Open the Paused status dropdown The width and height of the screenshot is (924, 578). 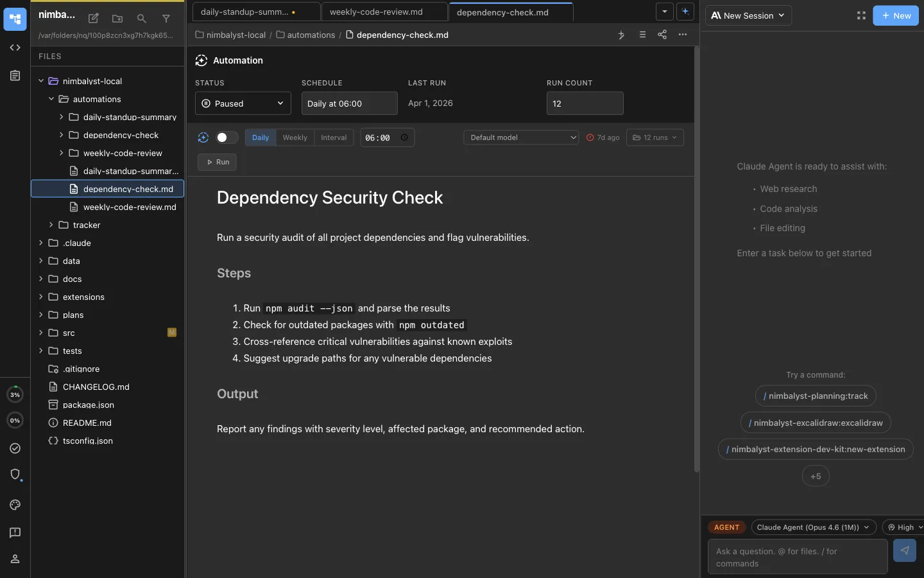pos(243,103)
